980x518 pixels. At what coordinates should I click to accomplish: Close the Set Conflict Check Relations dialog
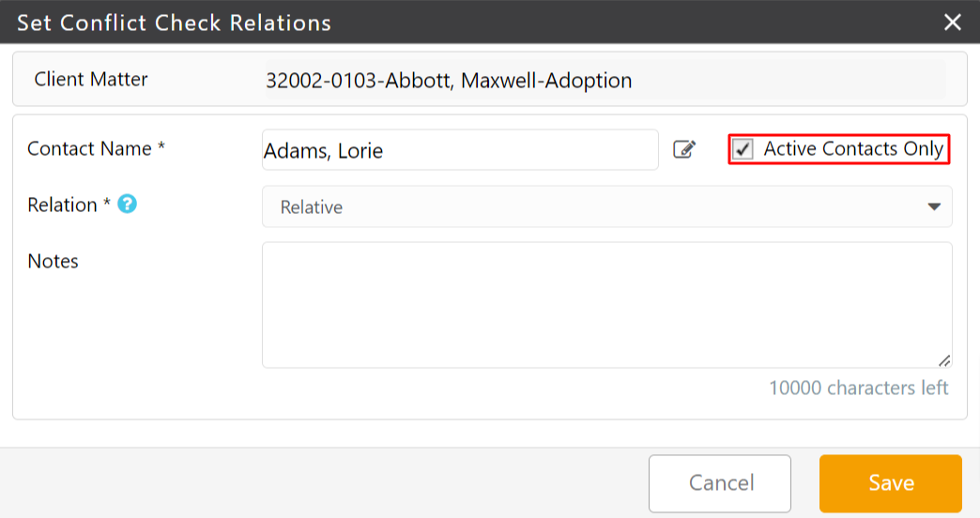(x=953, y=22)
